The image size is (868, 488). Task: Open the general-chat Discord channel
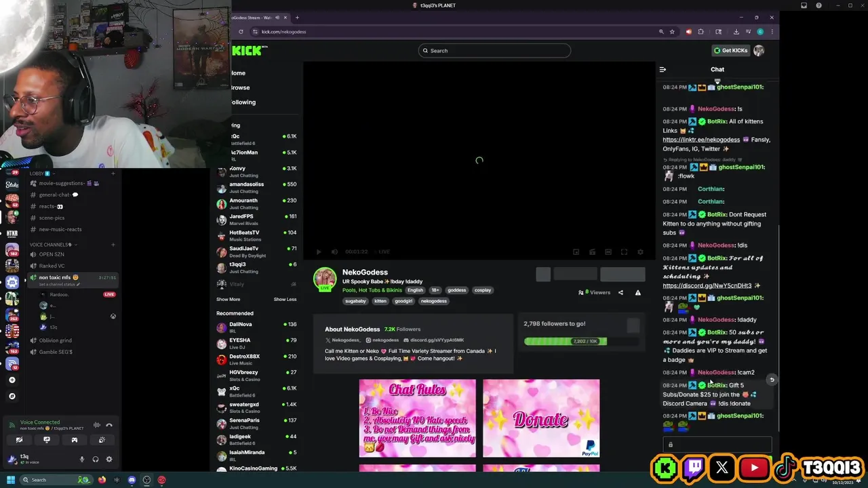coord(58,195)
